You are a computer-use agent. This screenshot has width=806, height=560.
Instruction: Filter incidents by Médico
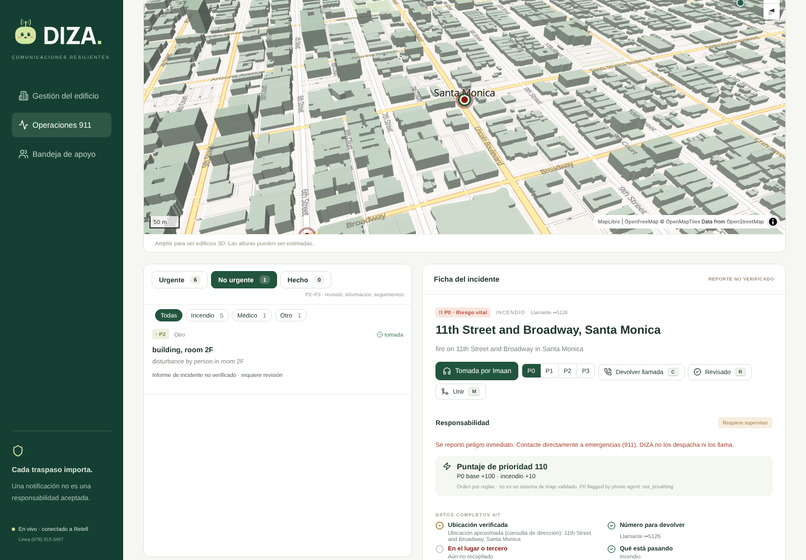click(251, 315)
